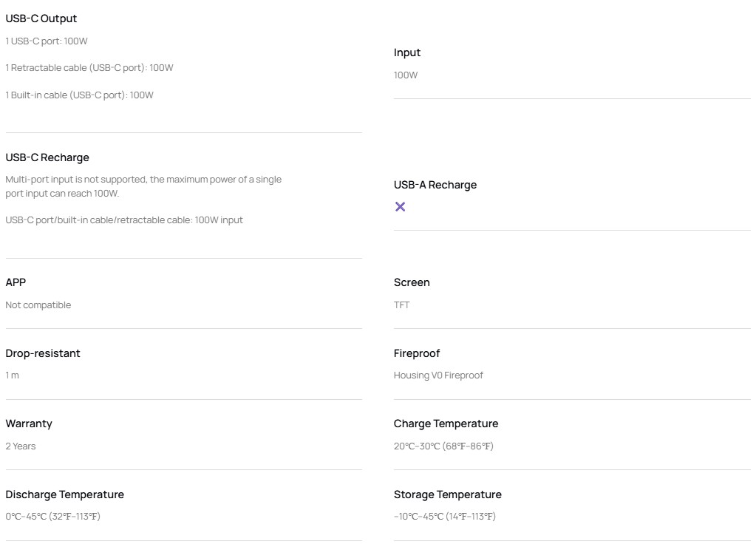Select the Input heading
This screenshot has height=544, width=756.
click(407, 52)
